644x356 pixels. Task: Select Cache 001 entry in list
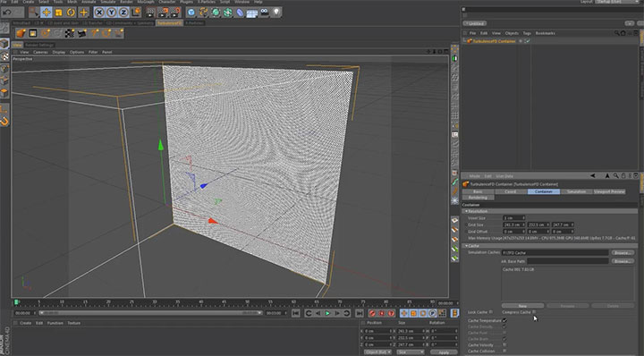(518, 269)
